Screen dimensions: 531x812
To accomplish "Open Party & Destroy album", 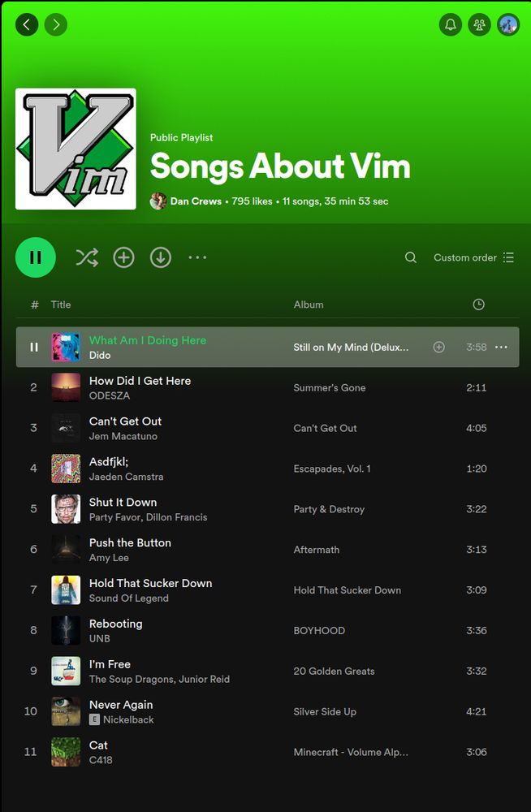I will 329,509.
